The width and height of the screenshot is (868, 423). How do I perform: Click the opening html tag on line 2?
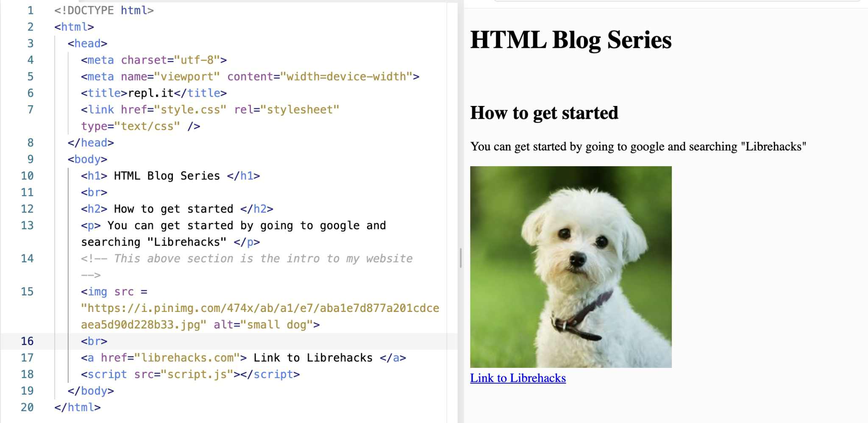(74, 27)
